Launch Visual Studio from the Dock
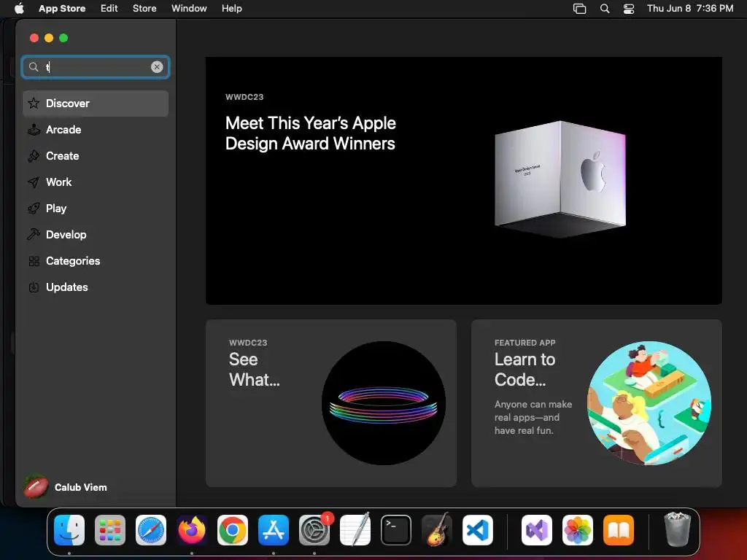This screenshot has width=747, height=560. pos(536,529)
